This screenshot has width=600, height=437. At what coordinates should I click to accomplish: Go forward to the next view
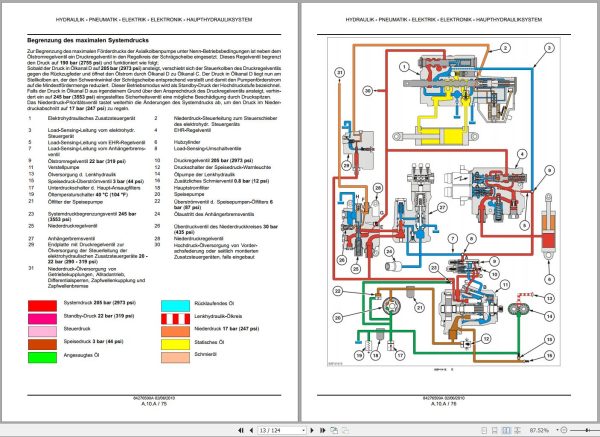(345, 430)
